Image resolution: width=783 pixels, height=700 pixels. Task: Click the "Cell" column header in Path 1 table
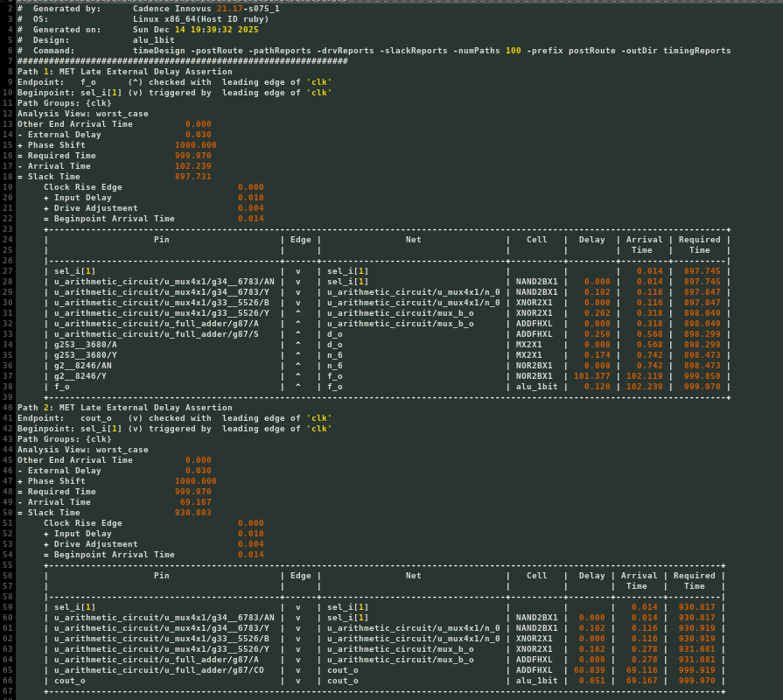(x=537, y=239)
